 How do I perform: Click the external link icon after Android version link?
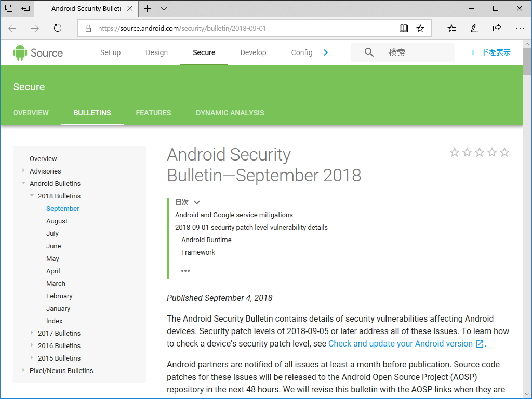[480, 343]
